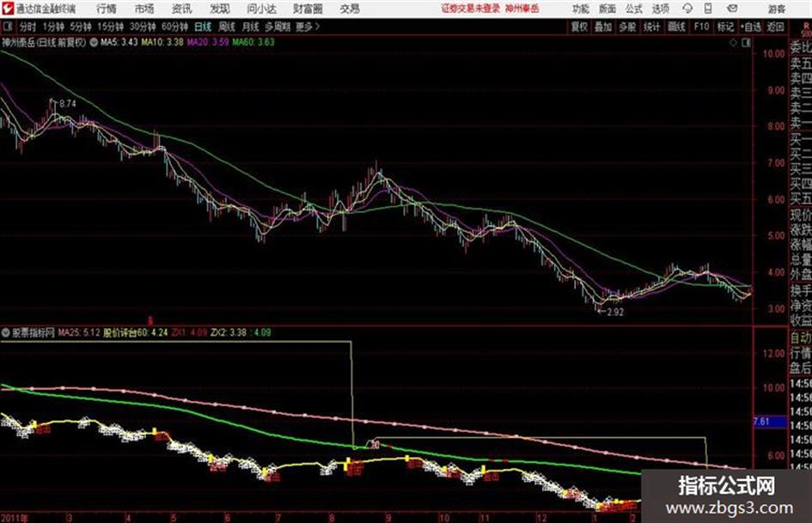Open the mail message icon

[732, 9]
